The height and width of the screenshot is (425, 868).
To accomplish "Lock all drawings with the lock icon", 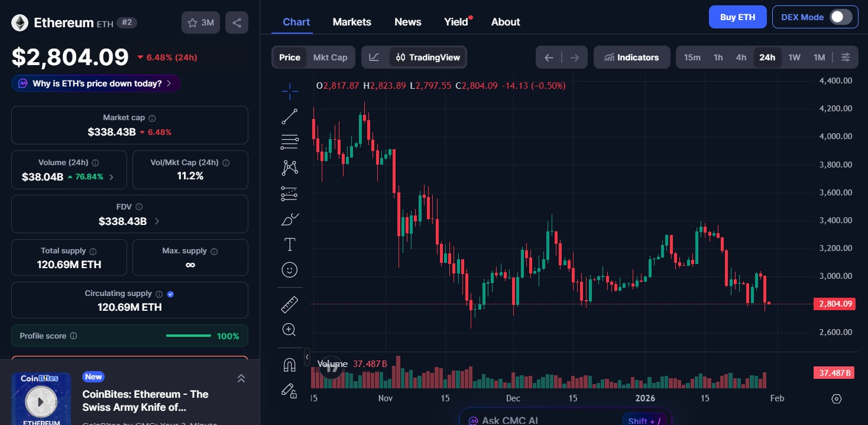I will pos(289,391).
